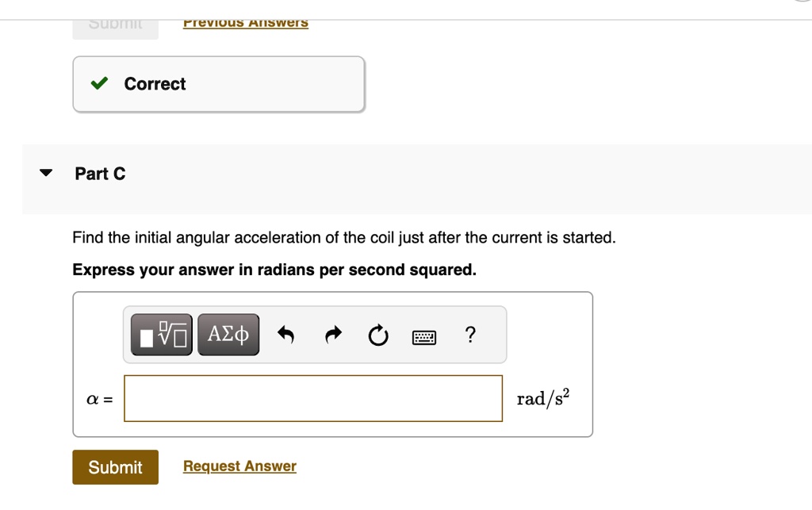Click the Correct feedback box
The image size is (812, 510).
pos(219,84)
